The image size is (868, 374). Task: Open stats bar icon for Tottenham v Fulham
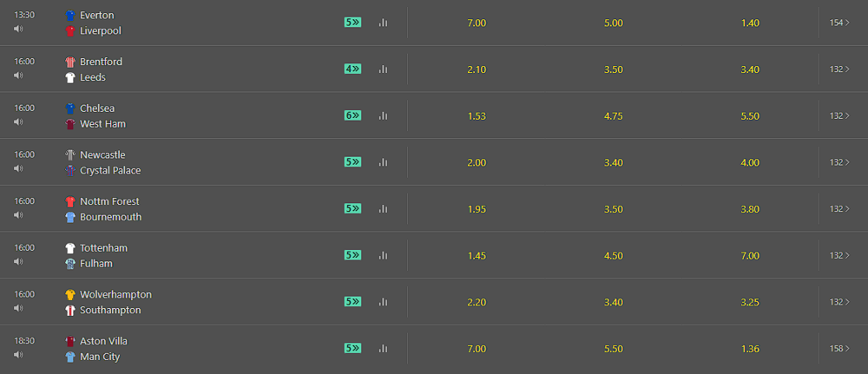[383, 255]
